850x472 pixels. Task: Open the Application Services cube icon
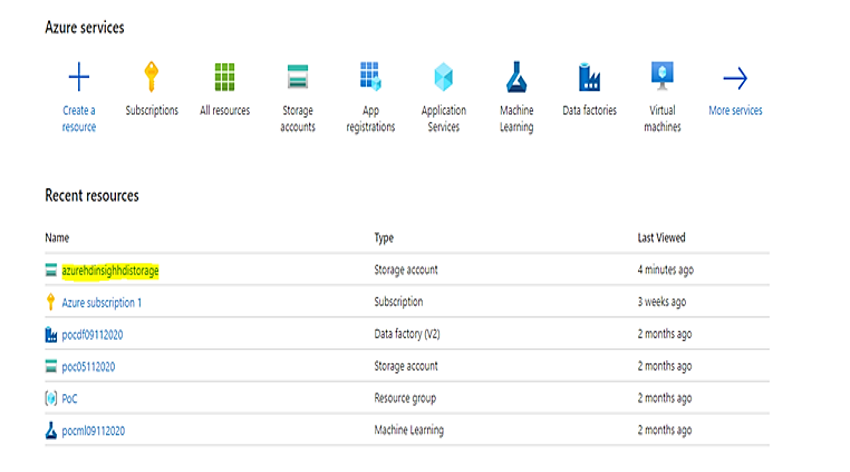(443, 77)
